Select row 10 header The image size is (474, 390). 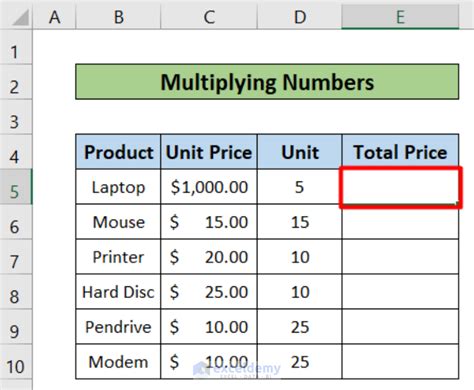click(16, 362)
